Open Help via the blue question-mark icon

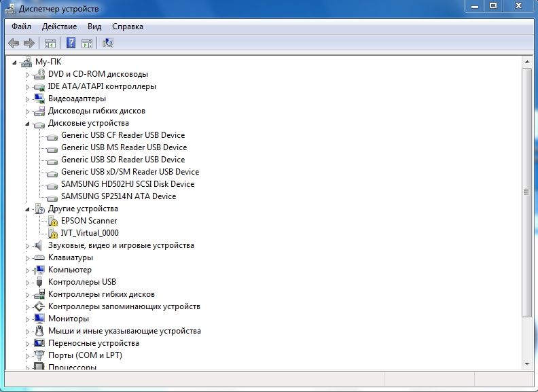71,43
